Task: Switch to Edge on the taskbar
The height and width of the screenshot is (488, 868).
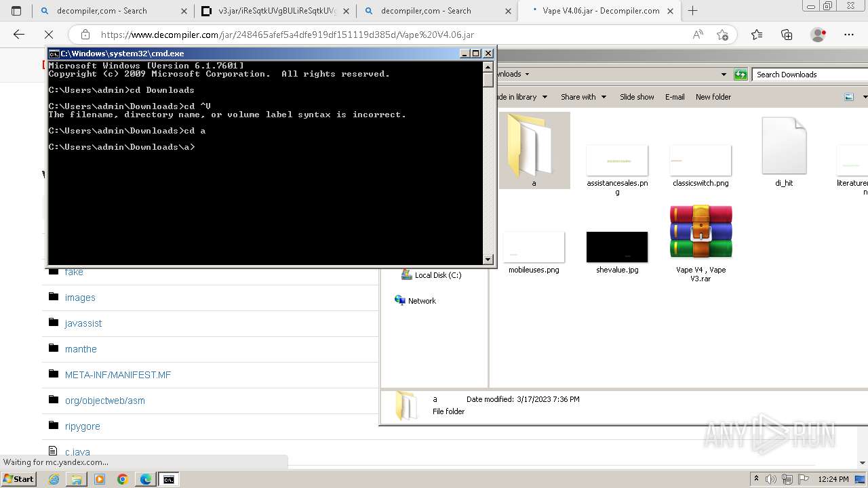Action: pyautogui.click(x=146, y=479)
